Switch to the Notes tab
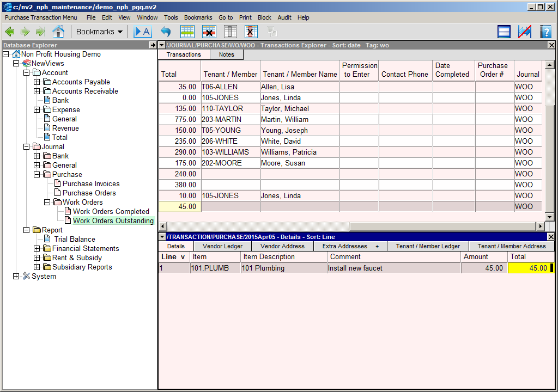This screenshot has width=558, height=392. click(226, 54)
